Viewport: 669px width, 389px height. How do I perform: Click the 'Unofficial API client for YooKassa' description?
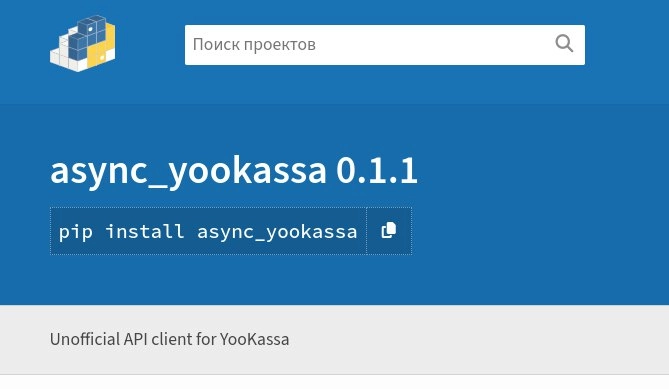coord(169,340)
